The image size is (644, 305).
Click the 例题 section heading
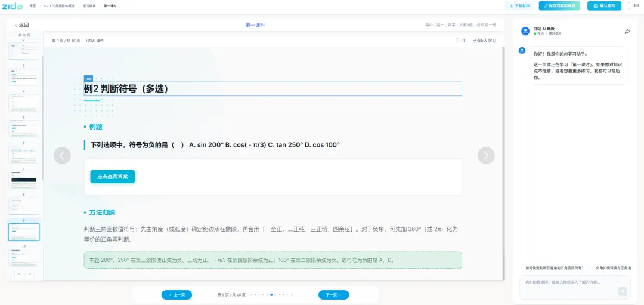pyautogui.click(x=95, y=127)
